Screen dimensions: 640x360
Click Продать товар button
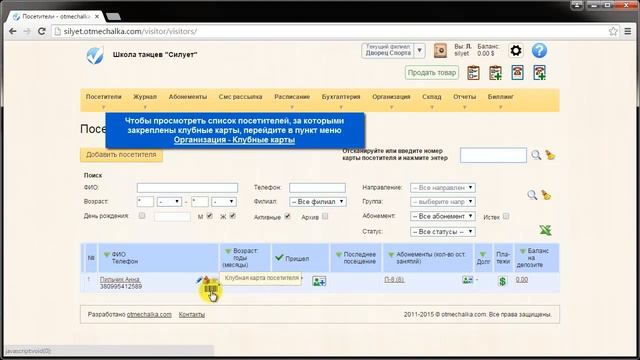(x=432, y=73)
